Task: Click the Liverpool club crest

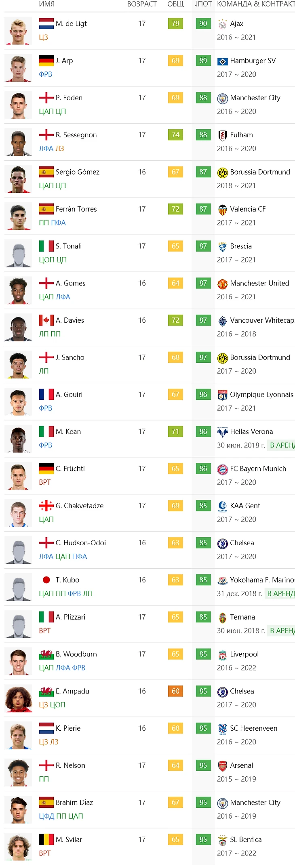Action: [x=222, y=655]
